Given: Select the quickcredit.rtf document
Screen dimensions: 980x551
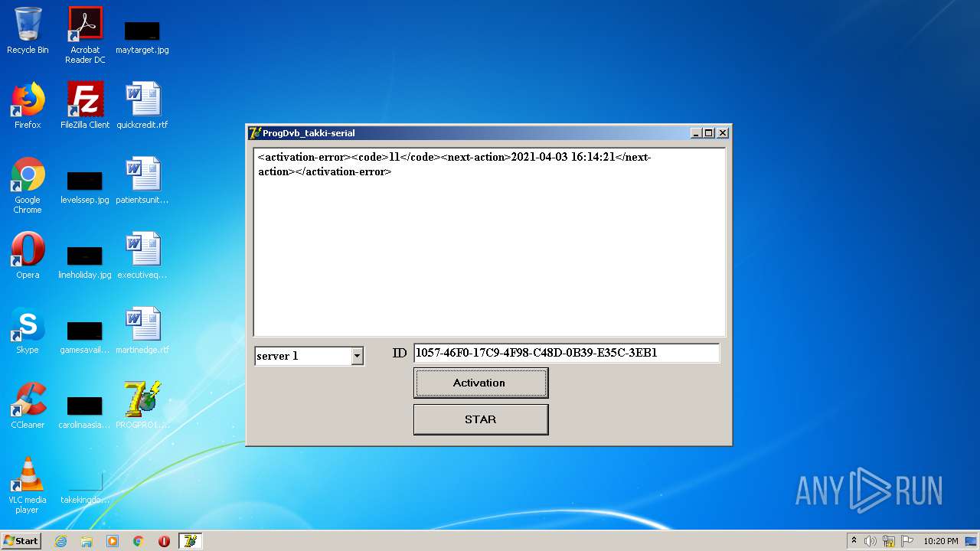Looking at the screenshot, I should pos(142,106).
